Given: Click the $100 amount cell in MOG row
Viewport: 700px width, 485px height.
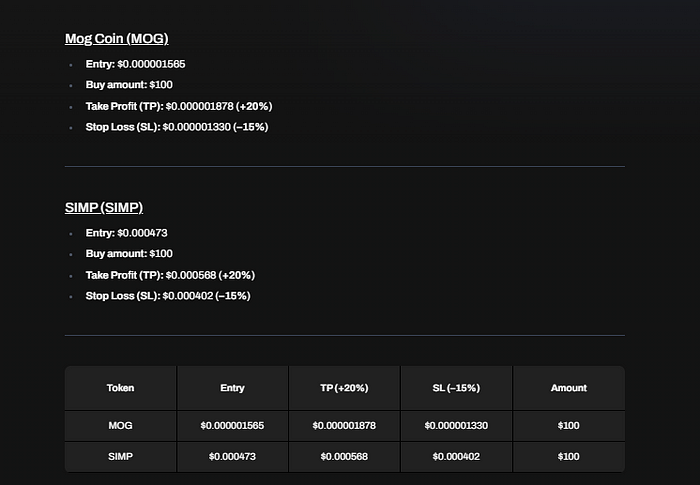Looking at the screenshot, I should pos(569,426).
